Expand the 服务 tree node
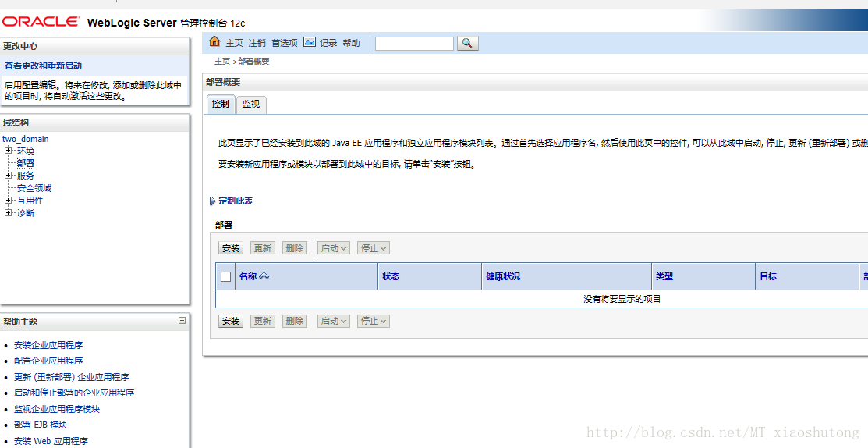 (8, 175)
